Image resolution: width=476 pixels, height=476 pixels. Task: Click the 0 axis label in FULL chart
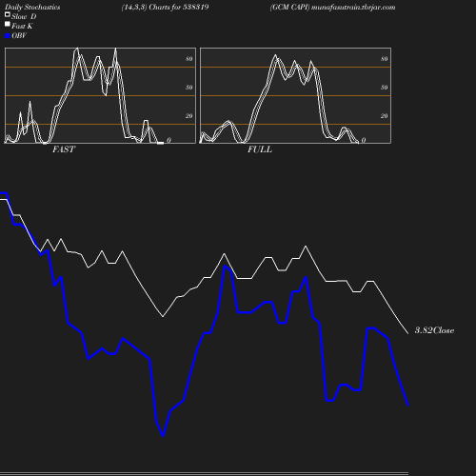point(364,140)
